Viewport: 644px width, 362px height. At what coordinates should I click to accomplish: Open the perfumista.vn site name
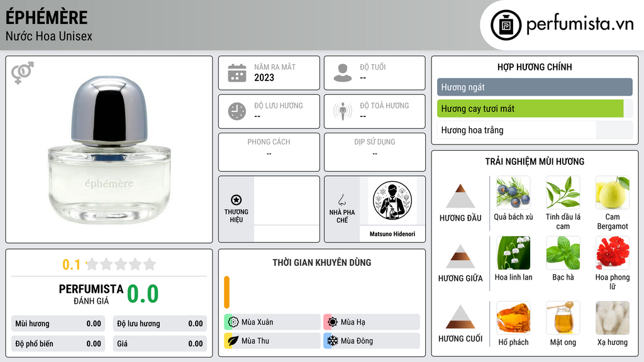tap(580, 25)
